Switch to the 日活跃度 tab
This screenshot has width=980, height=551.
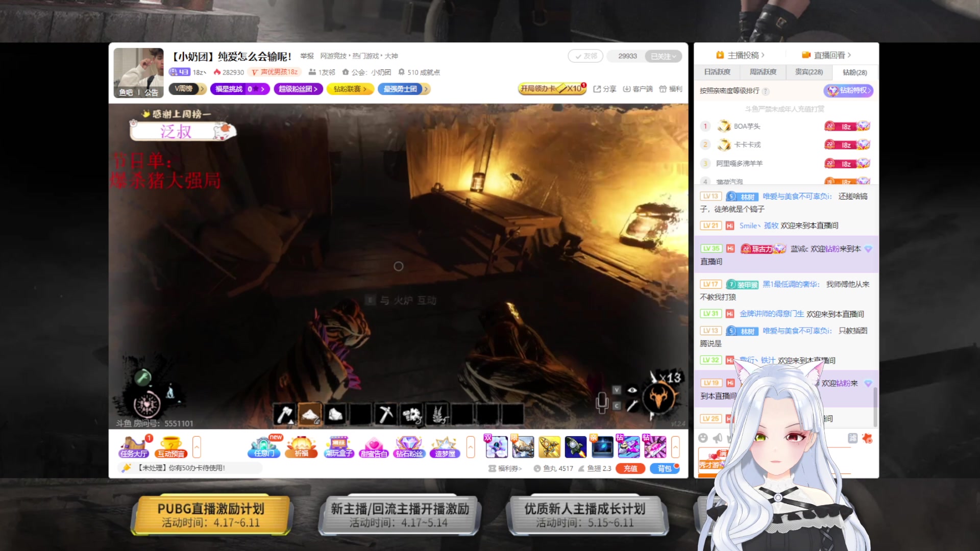click(x=717, y=72)
